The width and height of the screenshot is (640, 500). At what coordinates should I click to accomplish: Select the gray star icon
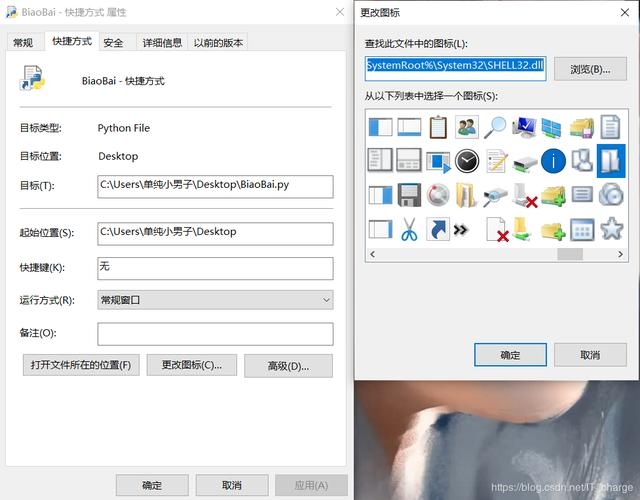[611, 229]
